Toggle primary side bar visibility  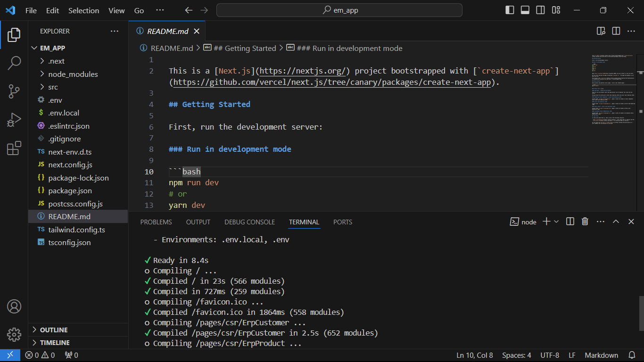pos(510,10)
